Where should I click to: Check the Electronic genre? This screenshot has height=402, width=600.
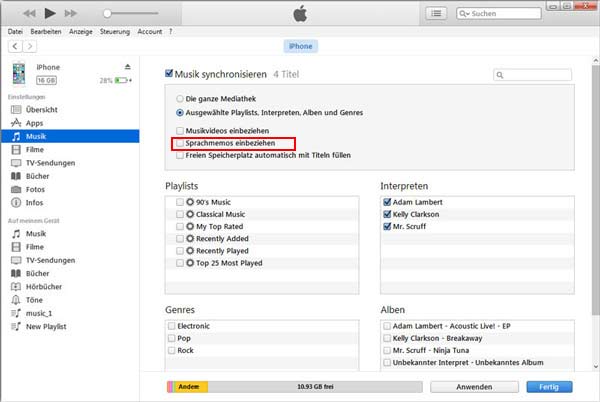[x=171, y=326]
